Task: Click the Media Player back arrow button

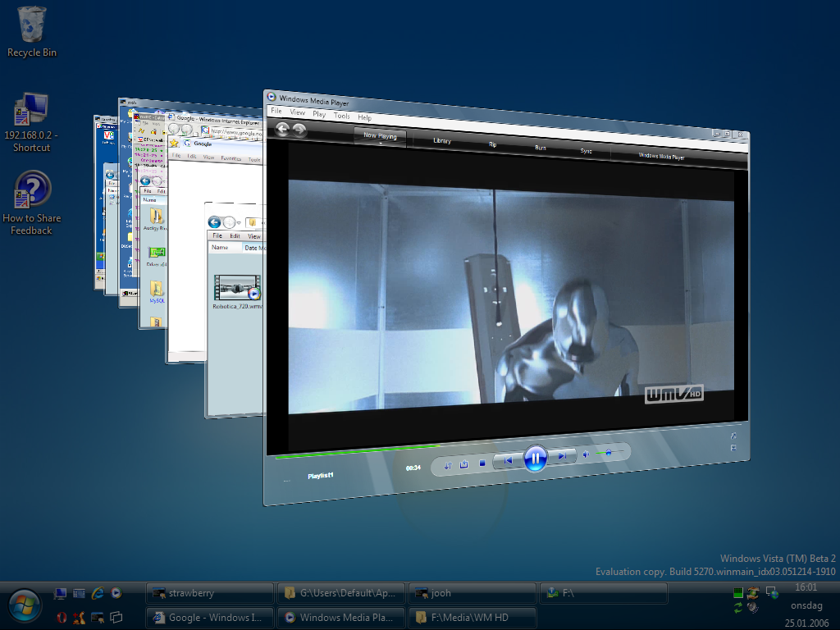Action: click(282, 128)
